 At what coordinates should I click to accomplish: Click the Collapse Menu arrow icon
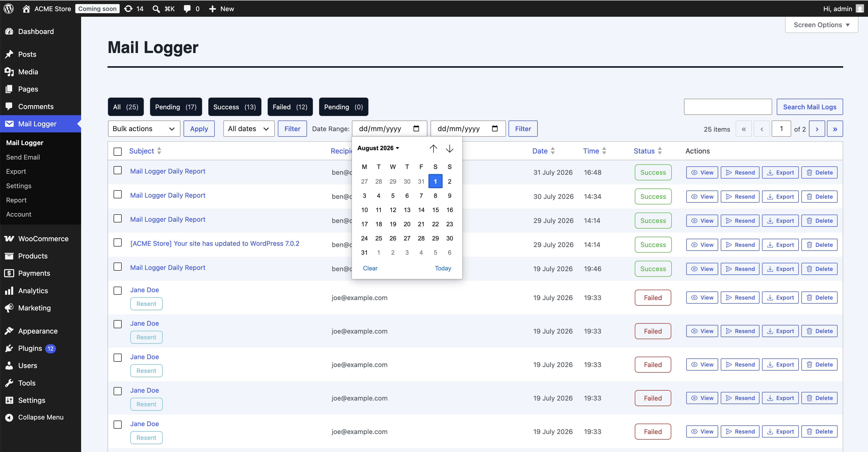(x=9, y=417)
